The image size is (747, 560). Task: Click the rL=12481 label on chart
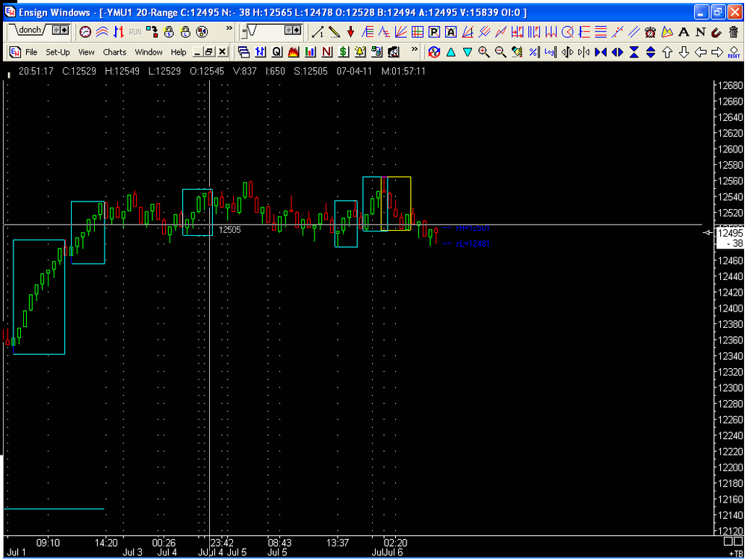pos(472,244)
